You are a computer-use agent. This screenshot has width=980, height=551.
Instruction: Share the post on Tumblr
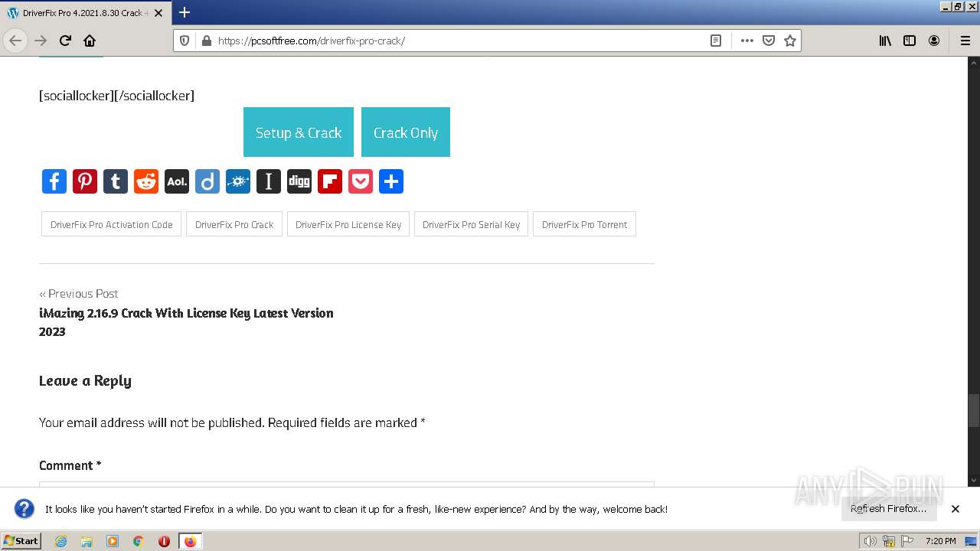[x=116, y=181]
